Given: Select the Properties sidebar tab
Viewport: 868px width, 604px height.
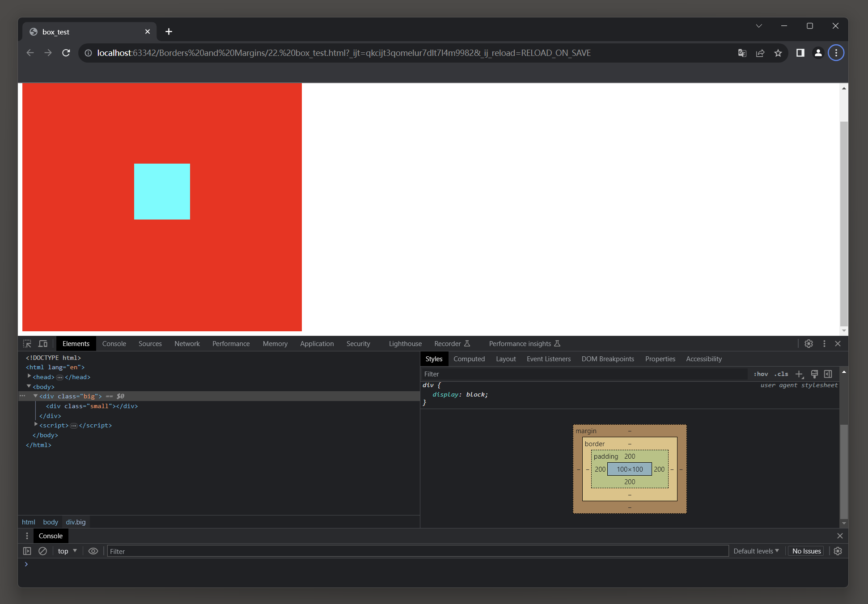Looking at the screenshot, I should [660, 359].
